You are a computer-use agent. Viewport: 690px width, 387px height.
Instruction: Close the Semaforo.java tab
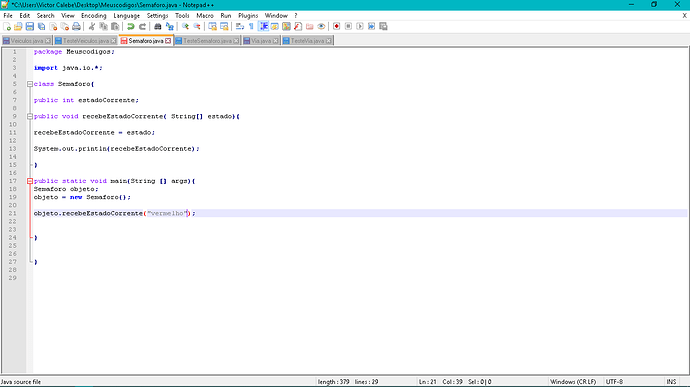click(x=168, y=41)
